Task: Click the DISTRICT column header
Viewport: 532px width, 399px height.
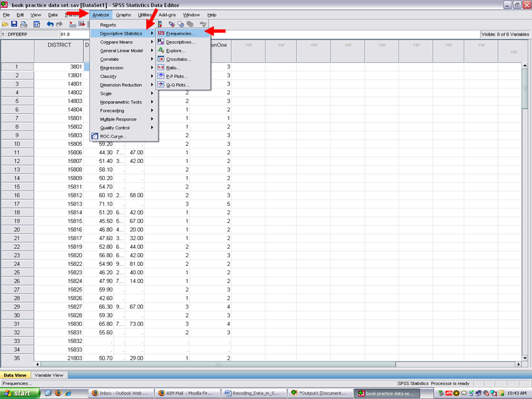Action: [59, 45]
